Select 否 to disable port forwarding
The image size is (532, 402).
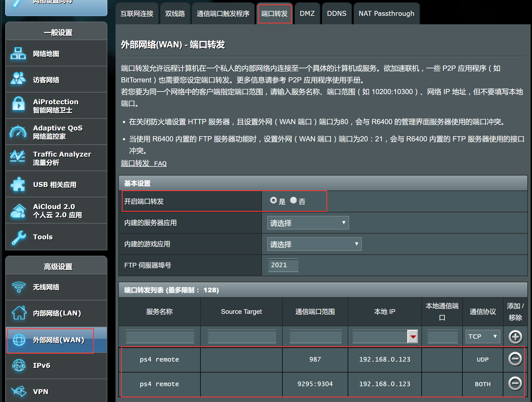click(293, 201)
